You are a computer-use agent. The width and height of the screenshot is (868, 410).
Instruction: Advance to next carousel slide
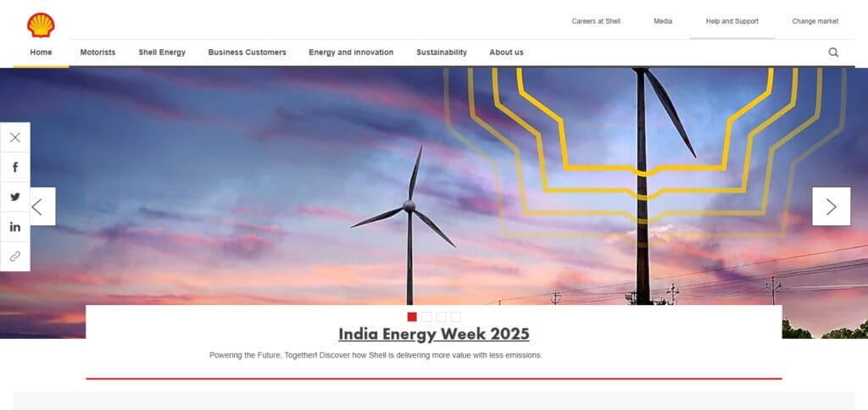831,207
